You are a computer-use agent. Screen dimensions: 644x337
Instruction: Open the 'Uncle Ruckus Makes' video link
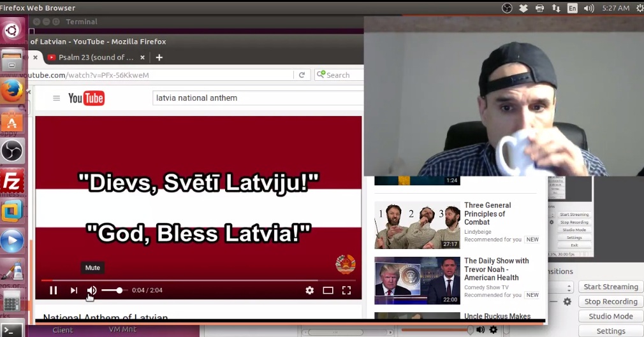point(497,316)
